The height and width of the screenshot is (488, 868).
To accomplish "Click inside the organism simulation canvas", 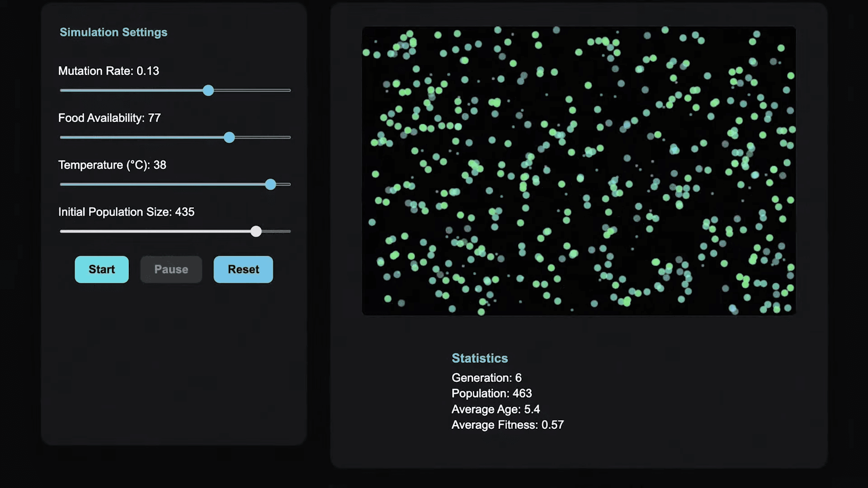I will [579, 171].
